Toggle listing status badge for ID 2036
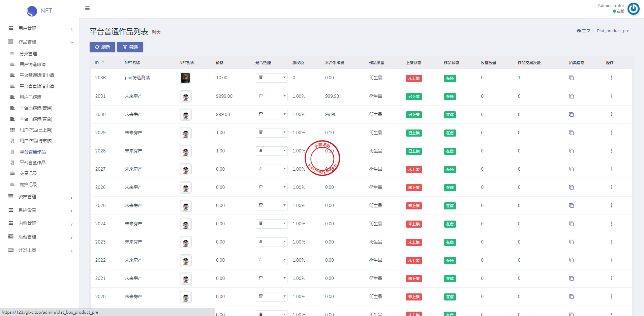Viewport: 644px width, 316px height. (414, 78)
